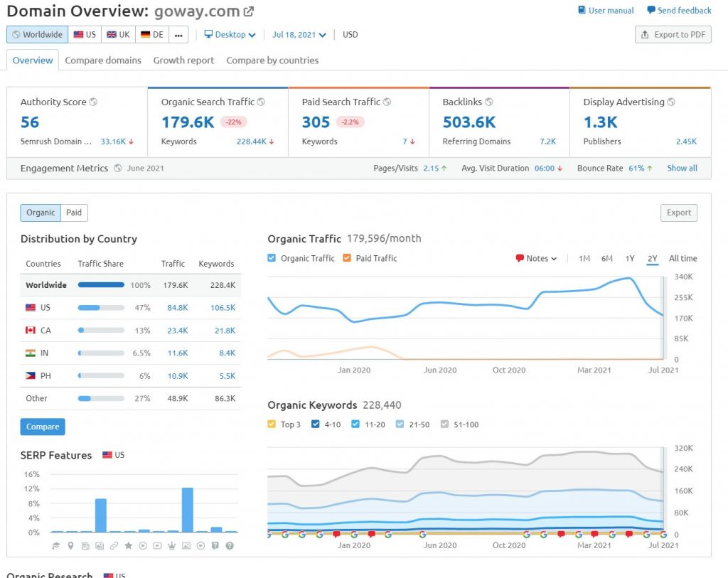
Task: Select the news page SERP feature icon
Action: [x=85, y=545]
